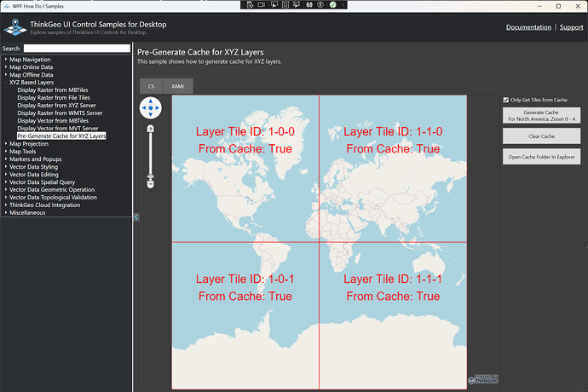
Task: Click the WPF app icon in the title bar
Action: pyautogui.click(x=7, y=6)
